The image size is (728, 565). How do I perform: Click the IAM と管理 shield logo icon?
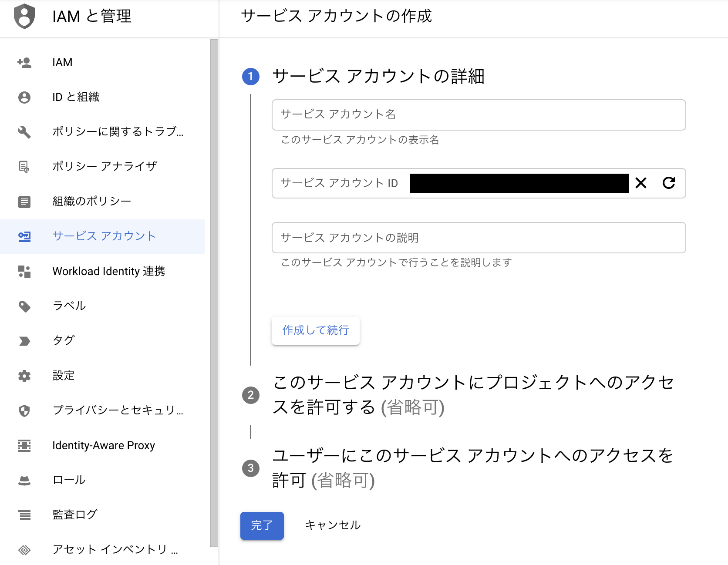tap(24, 16)
